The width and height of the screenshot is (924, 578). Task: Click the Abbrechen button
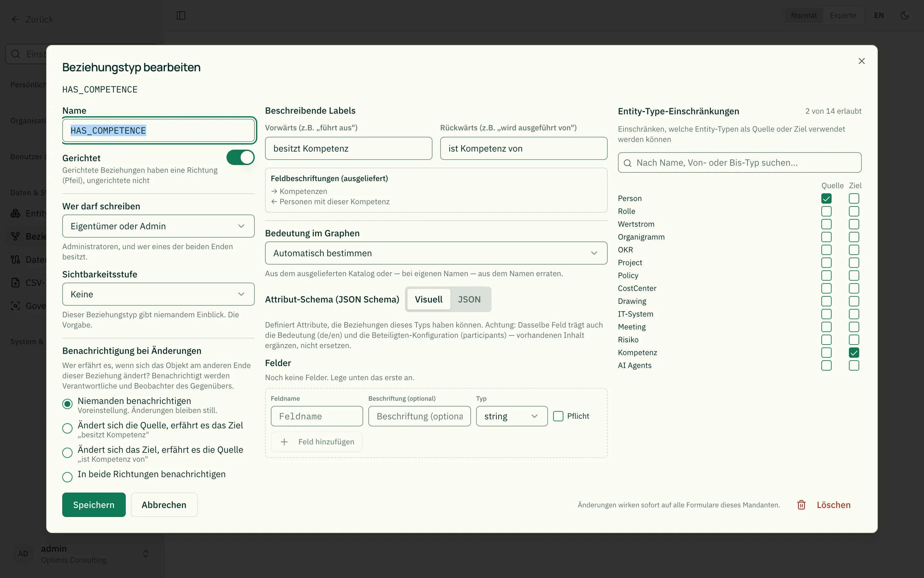(164, 504)
